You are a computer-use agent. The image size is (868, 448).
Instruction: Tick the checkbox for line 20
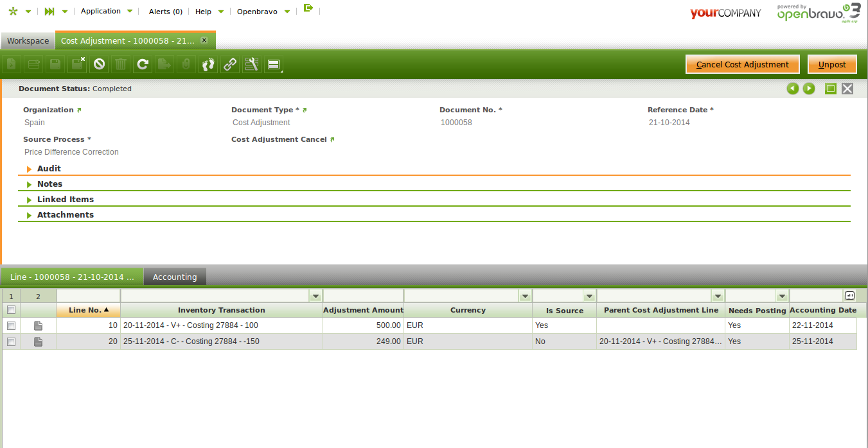tap(11, 341)
